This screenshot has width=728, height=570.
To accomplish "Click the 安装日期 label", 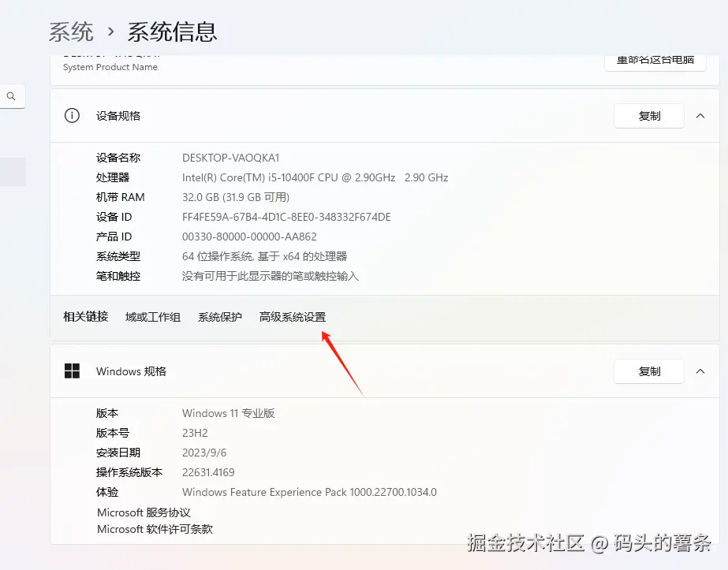I will coord(118,453).
